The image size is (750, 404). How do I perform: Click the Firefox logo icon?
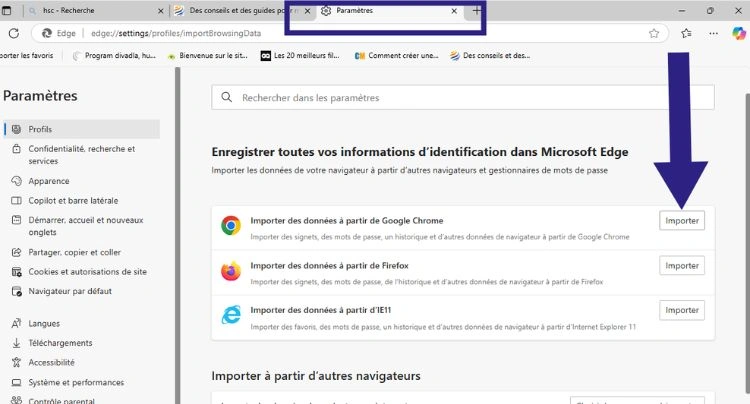231,271
